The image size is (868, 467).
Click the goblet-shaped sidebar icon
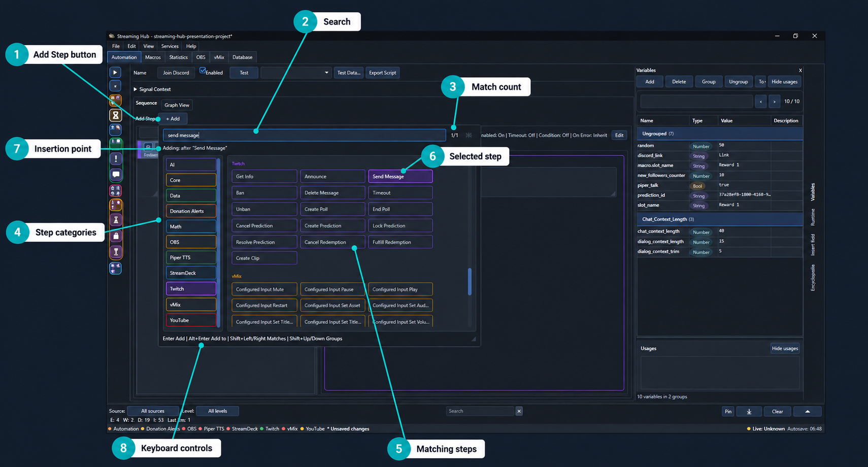(x=116, y=251)
